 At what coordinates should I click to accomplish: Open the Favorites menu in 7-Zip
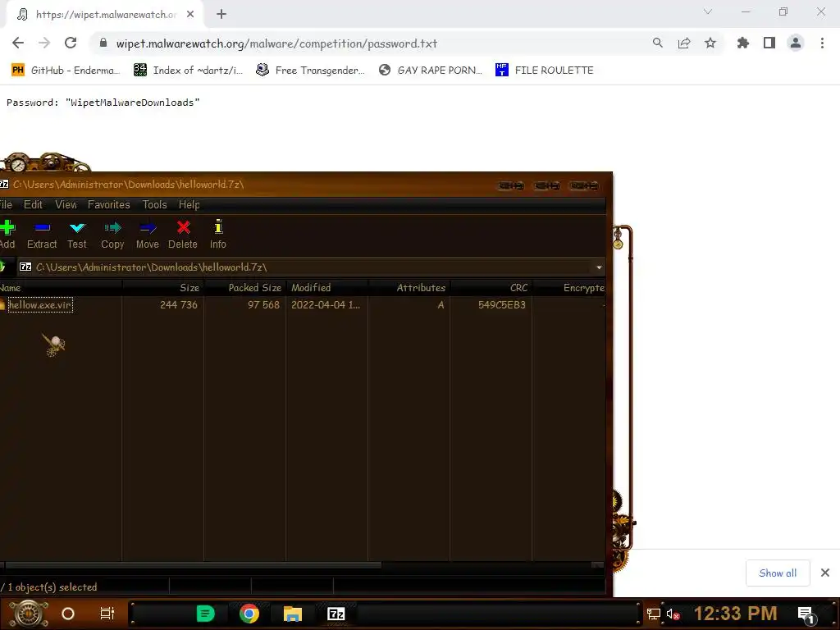109,204
